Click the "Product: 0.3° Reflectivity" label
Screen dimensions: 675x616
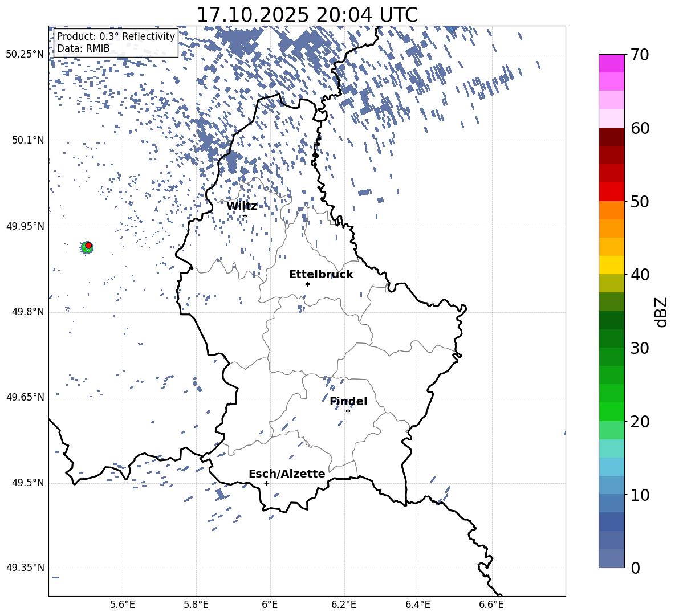[116, 36]
